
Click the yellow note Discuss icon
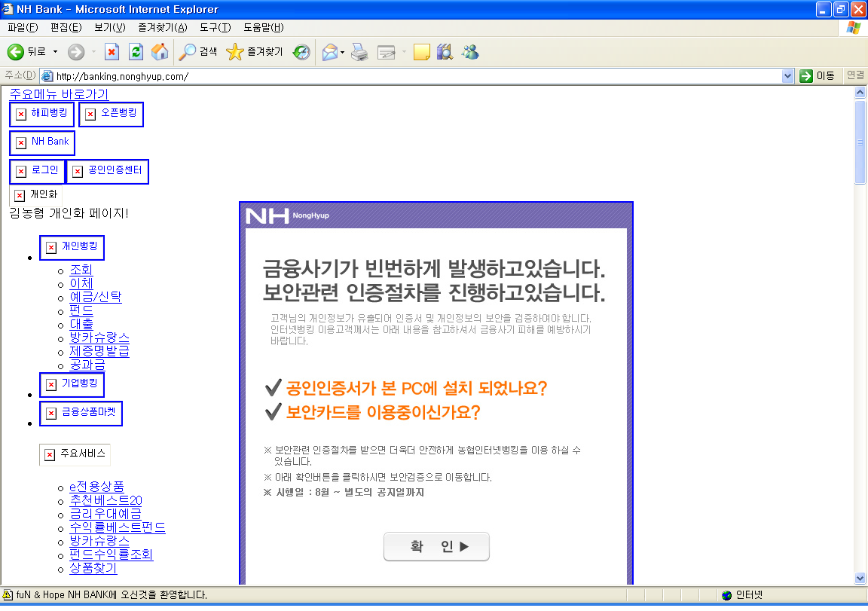tap(421, 52)
